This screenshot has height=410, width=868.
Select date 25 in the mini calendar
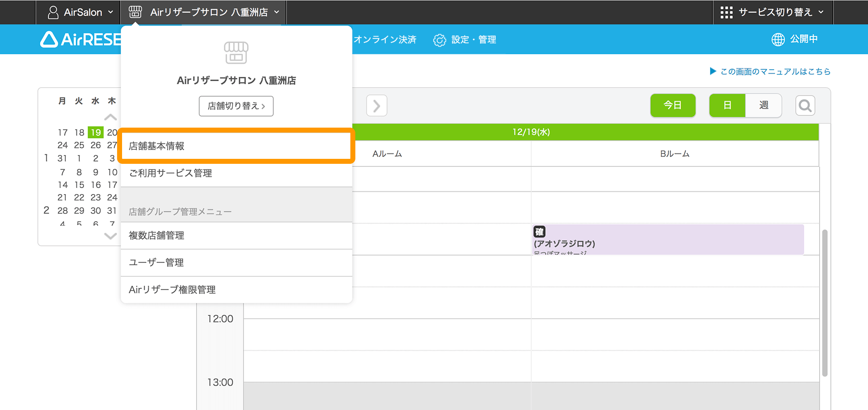point(79,145)
